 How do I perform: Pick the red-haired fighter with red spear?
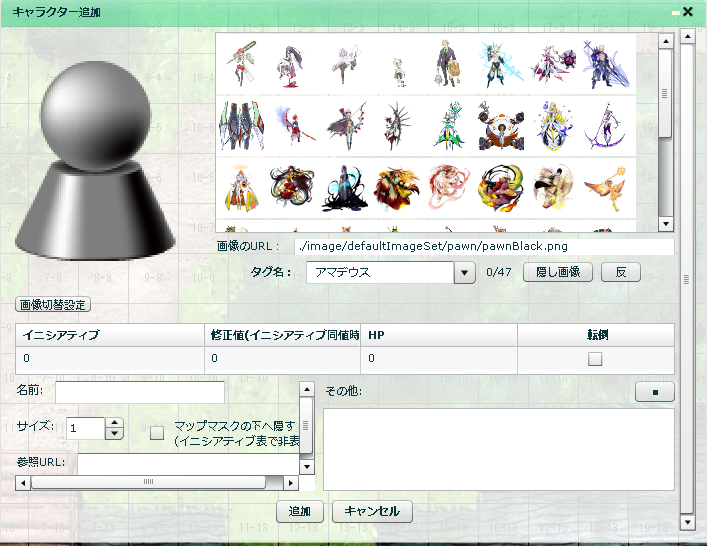[x=293, y=125]
